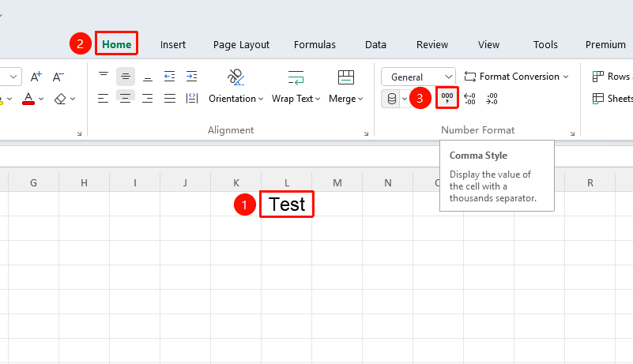Apply red font color

pyautogui.click(x=28, y=99)
